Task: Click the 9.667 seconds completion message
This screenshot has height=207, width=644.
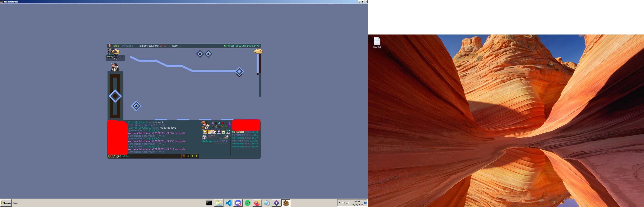Action: [x=157, y=133]
